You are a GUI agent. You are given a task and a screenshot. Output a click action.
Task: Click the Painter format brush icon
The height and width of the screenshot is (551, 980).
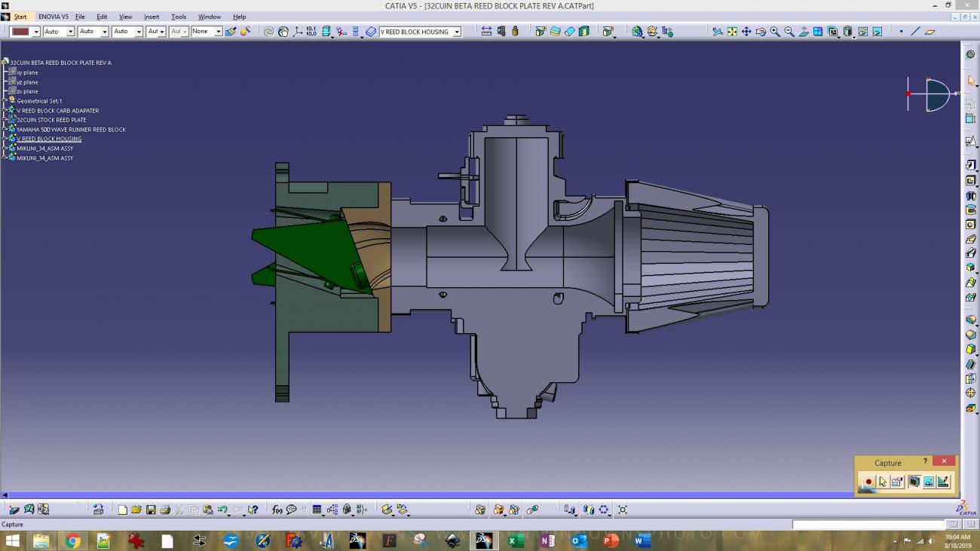231,32
